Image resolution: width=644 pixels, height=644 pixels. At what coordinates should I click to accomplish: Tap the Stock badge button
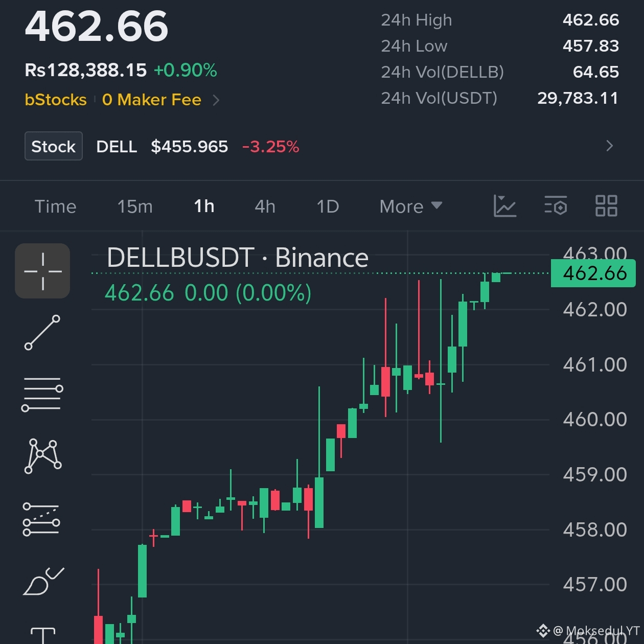(x=54, y=146)
